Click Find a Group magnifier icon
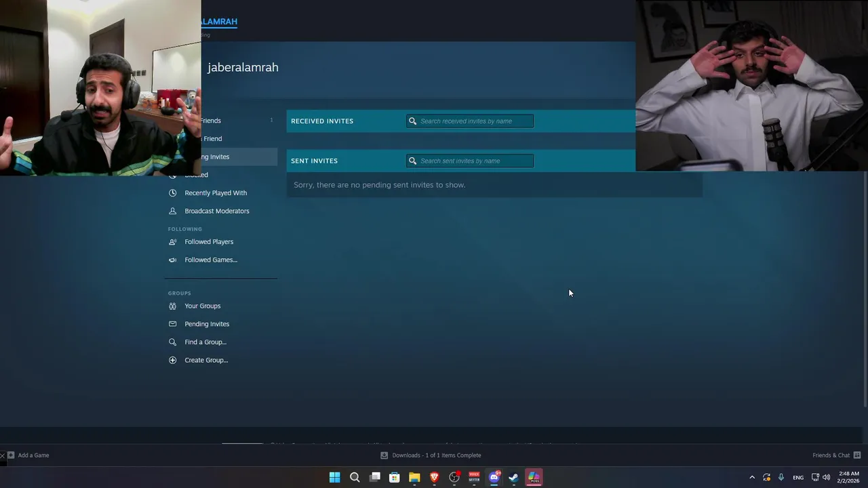The height and width of the screenshot is (488, 868). click(x=172, y=342)
